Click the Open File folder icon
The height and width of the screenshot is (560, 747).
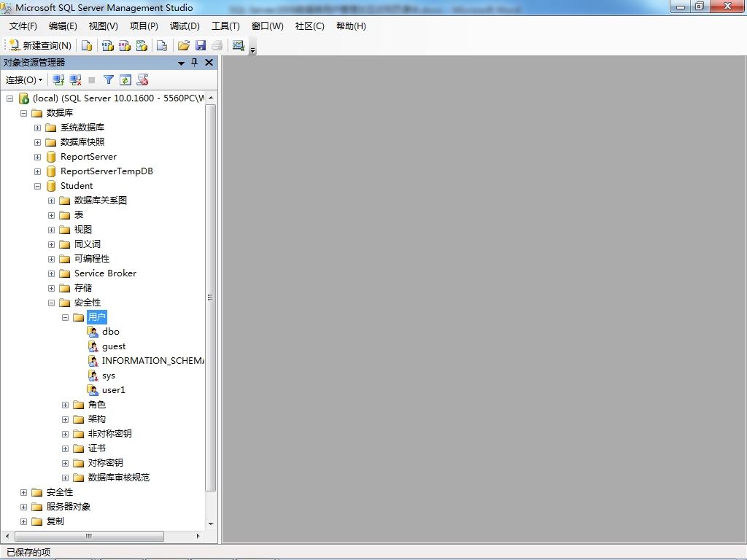pyautogui.click(x=183, y=45)
